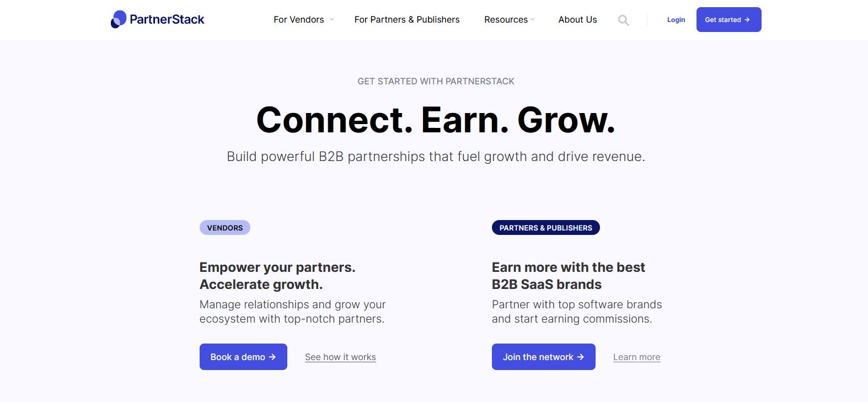Open the For Vendors menu item
Viewport: 868px width, 402px height.
point(299,20)
